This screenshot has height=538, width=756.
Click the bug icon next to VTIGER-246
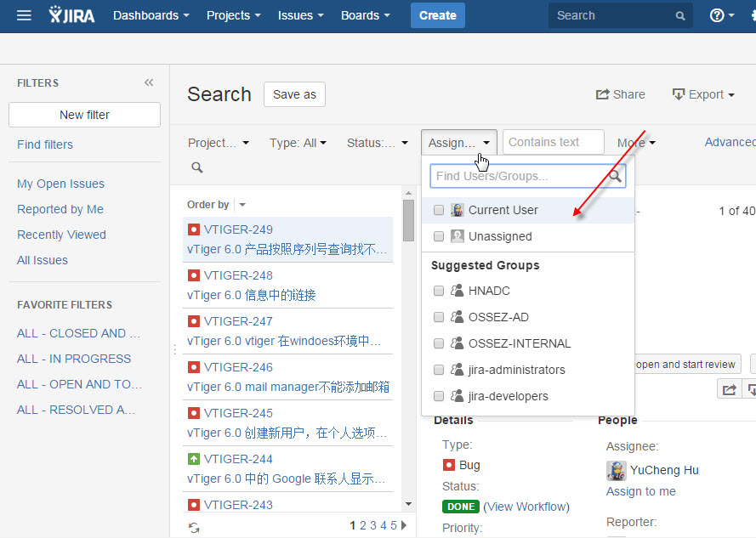pyautogui.click(x=193, y=367)
